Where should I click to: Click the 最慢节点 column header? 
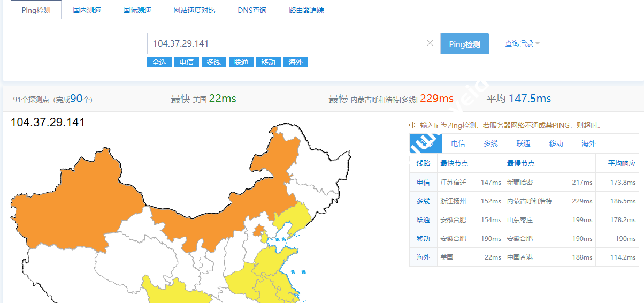click(521, 163)
